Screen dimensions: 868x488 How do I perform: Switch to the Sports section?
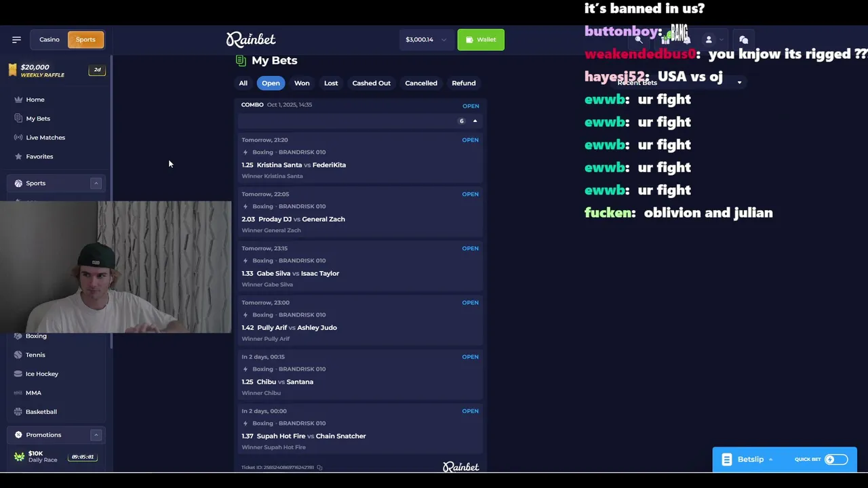pyautogui.click(x=85, y=39)
